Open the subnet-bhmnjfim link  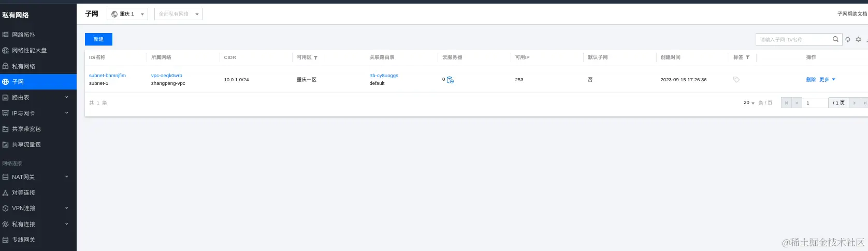(107, 76)
